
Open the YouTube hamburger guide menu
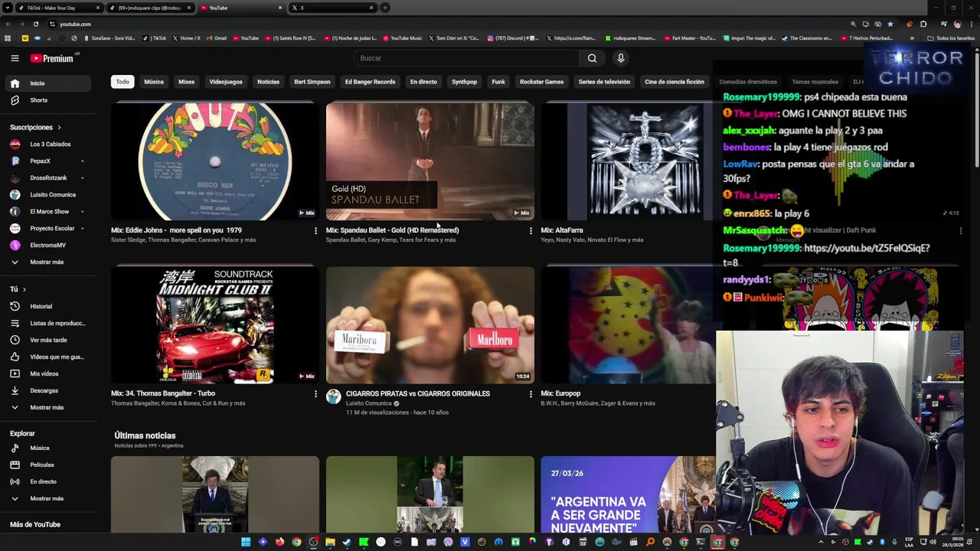(15, 58)
